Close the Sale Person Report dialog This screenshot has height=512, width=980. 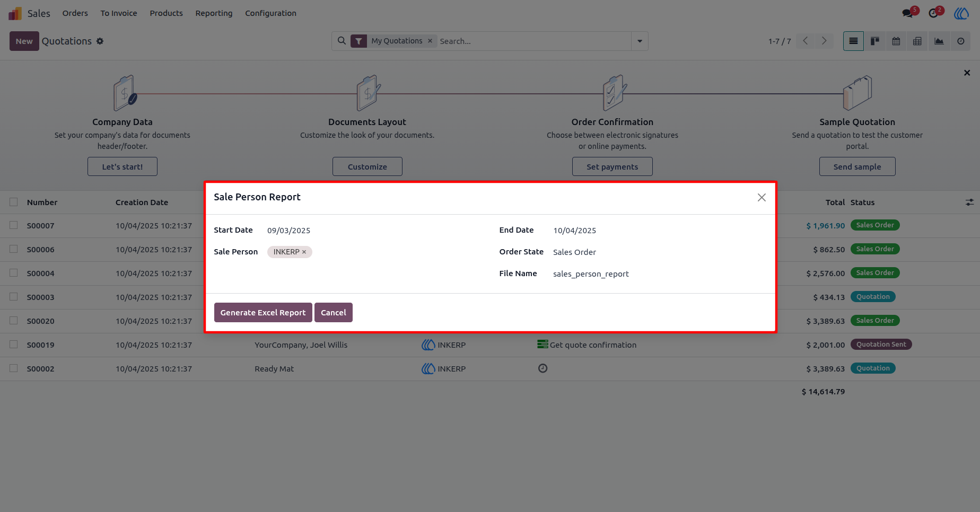tap(762, 198)
